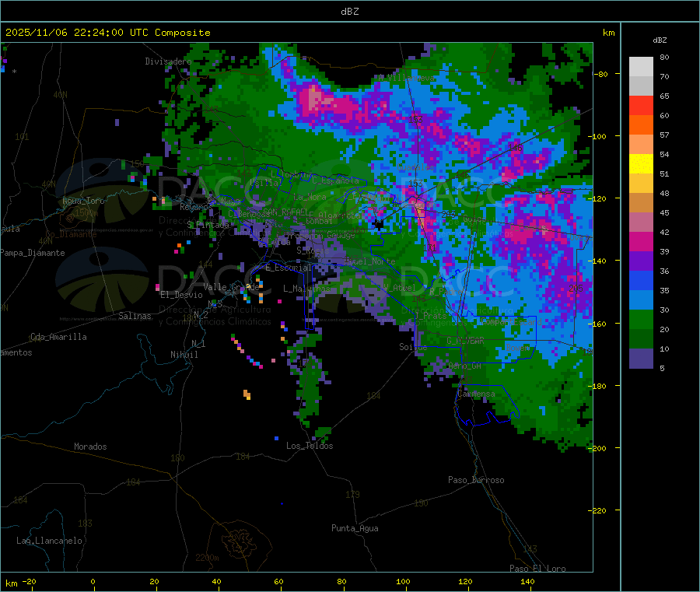Screen dimensions: 700x592
Task: Click the 5 value at the legend bottom
Action: pos(662,368)
